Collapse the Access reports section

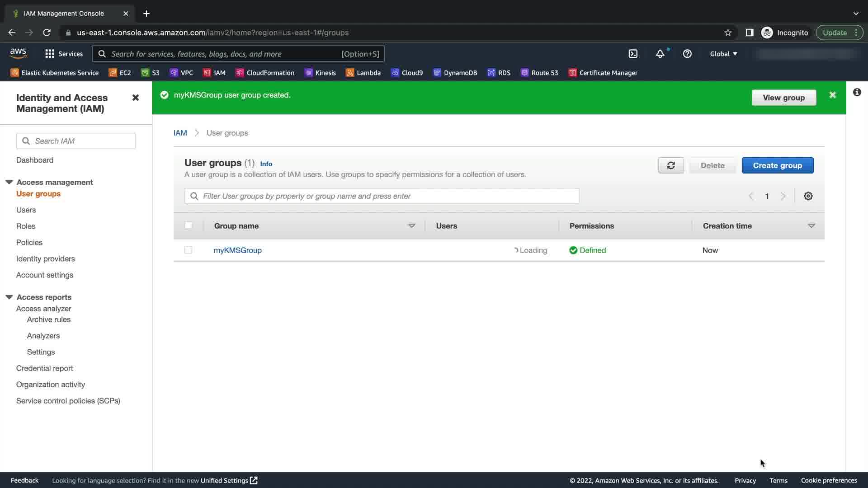click(9, 297)
